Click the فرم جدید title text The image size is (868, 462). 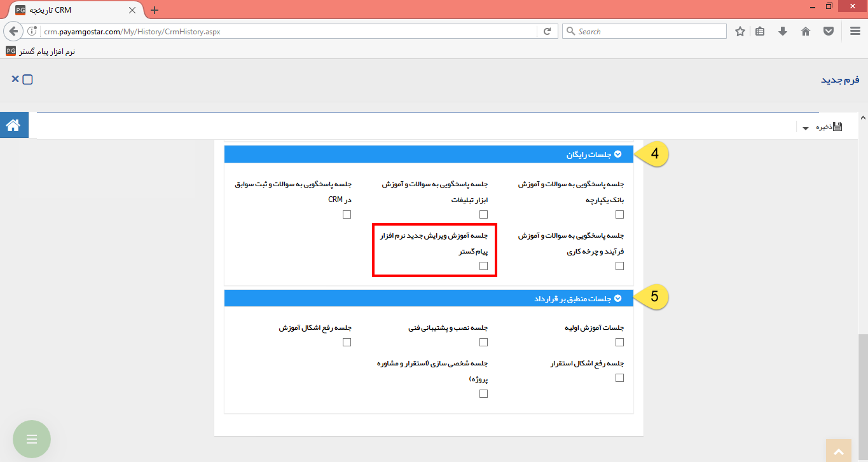tap(840, 79)
